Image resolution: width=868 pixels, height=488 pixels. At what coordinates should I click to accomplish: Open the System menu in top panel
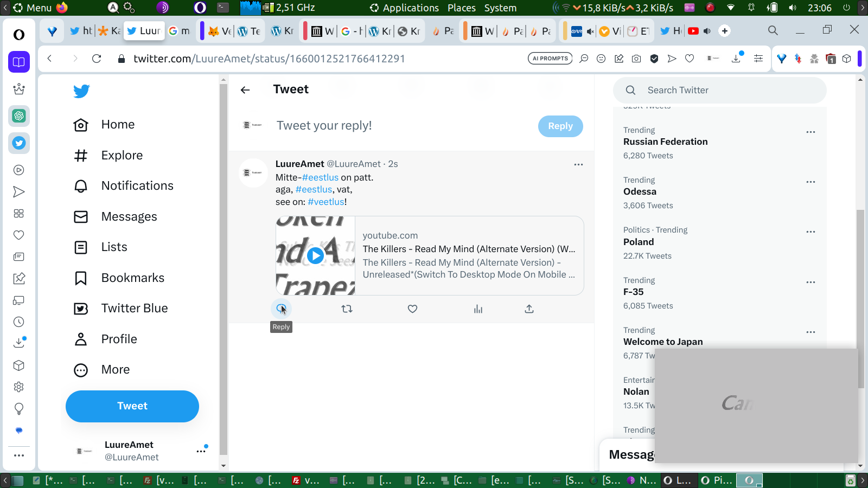pyautogui.click(x=500, y=8)
